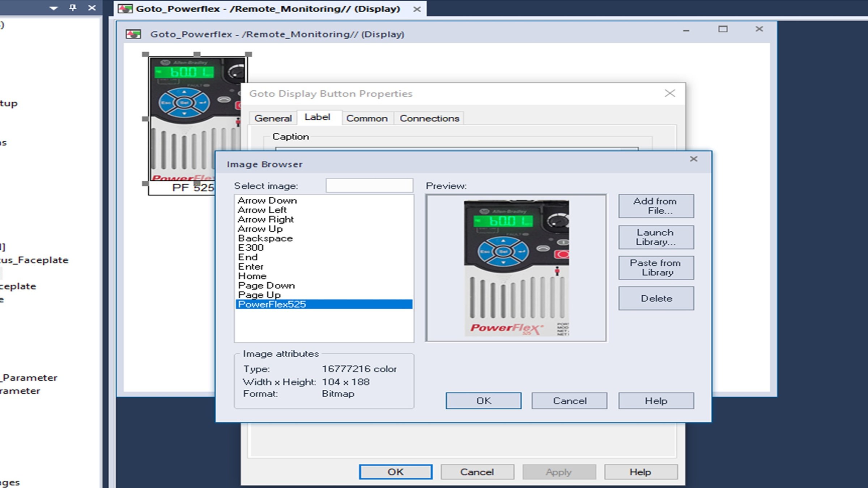Maximize the Goto_Powerflex display window
This screenshot has height=488, width=868.
point(723,29)
